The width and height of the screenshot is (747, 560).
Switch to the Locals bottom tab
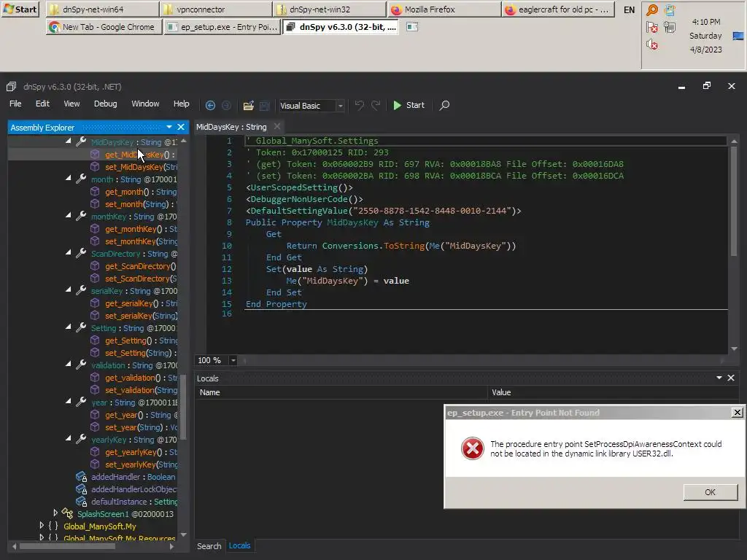tap(239, 545)
